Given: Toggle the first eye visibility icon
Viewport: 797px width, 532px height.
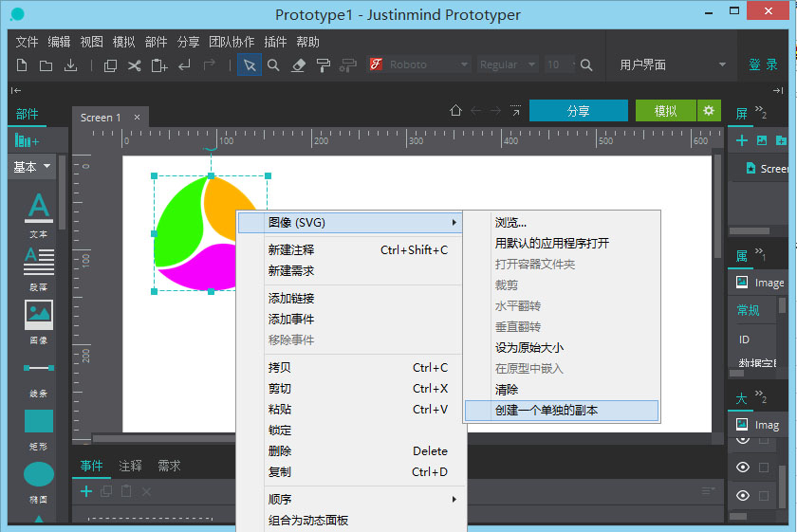Looking at the screenshot, I should click(743, 440).
